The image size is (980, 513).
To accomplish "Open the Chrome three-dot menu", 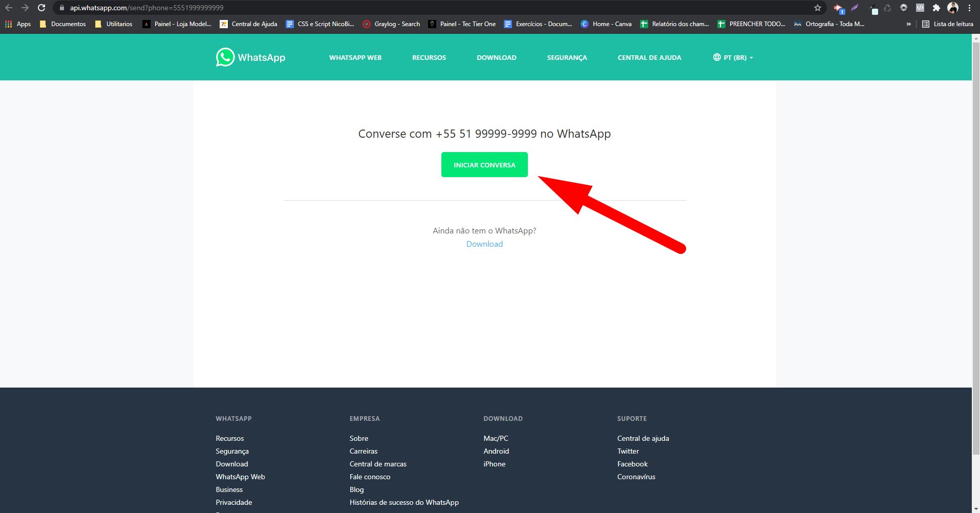I will (969, 8).
